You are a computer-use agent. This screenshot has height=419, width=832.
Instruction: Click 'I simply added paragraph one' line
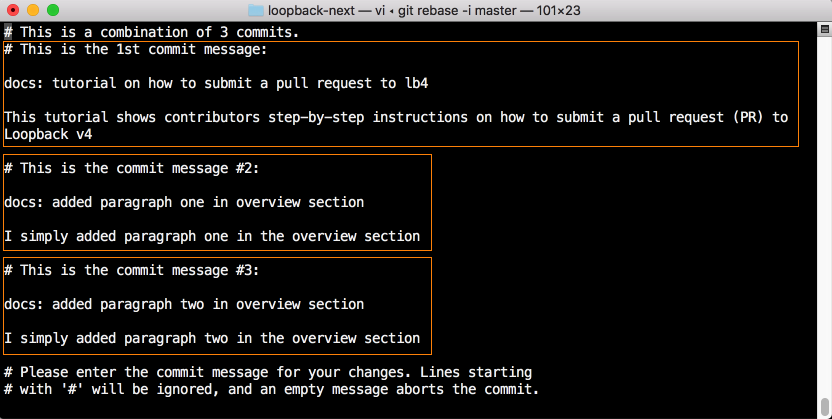click(212, 236)
